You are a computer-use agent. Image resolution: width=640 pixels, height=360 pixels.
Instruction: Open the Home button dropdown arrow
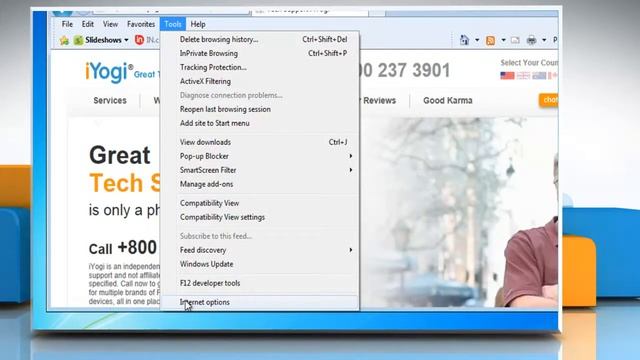477,40
